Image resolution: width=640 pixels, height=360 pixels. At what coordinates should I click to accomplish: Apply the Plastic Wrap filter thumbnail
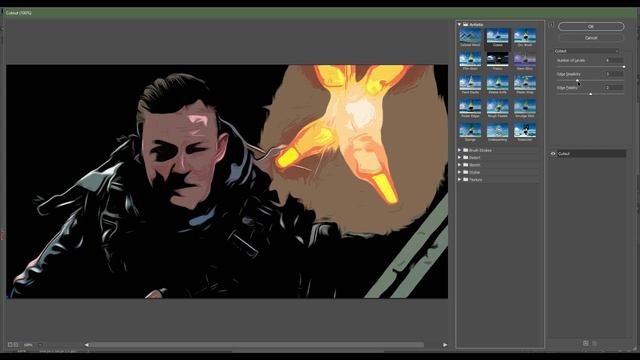pos(525,83)
